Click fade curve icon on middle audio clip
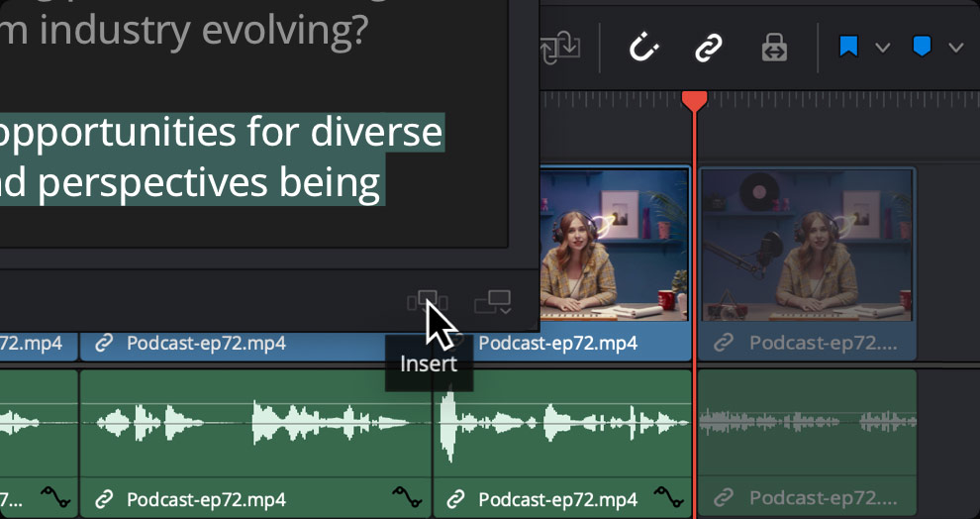The image size is (980, 519). [x=407, y=497]
